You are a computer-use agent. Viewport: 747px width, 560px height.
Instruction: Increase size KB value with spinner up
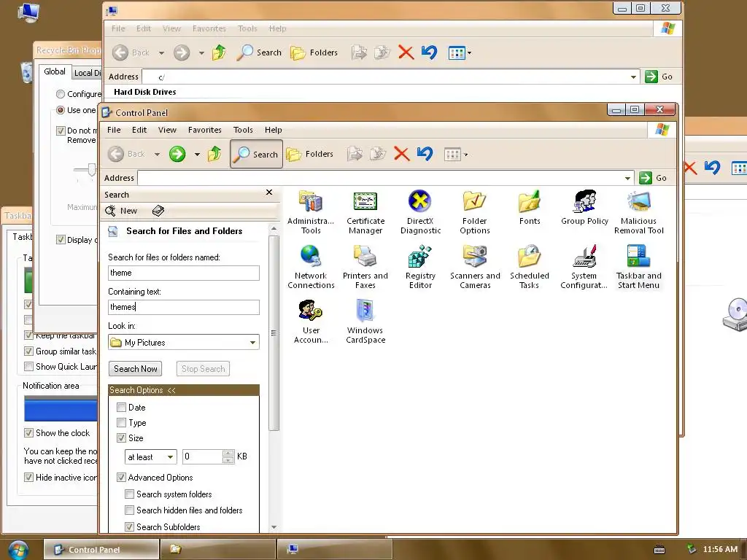click(x=228, y=454)
